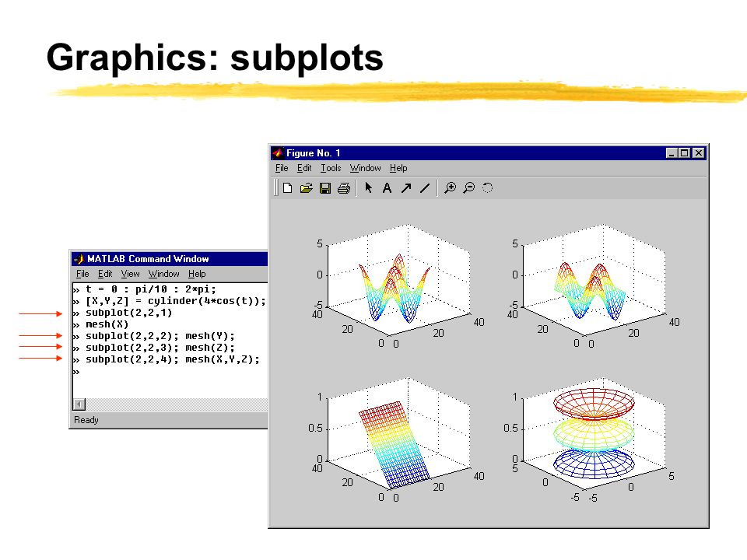The width and height of the screenshot is (747, 560).
Task: Open Command Window File menu
Action: point(82,274)
